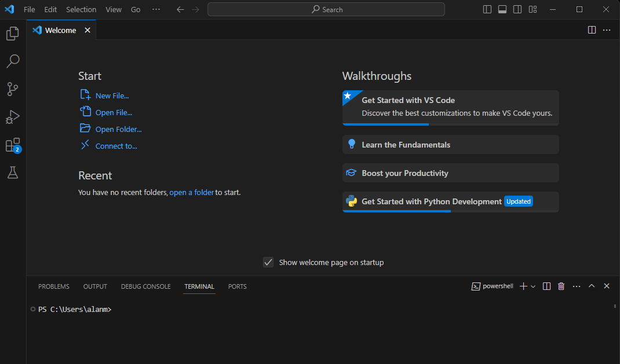620x364 pixels.
Task: Expand hidden menus with title bar ellipsis
Action: click(156, 9)
